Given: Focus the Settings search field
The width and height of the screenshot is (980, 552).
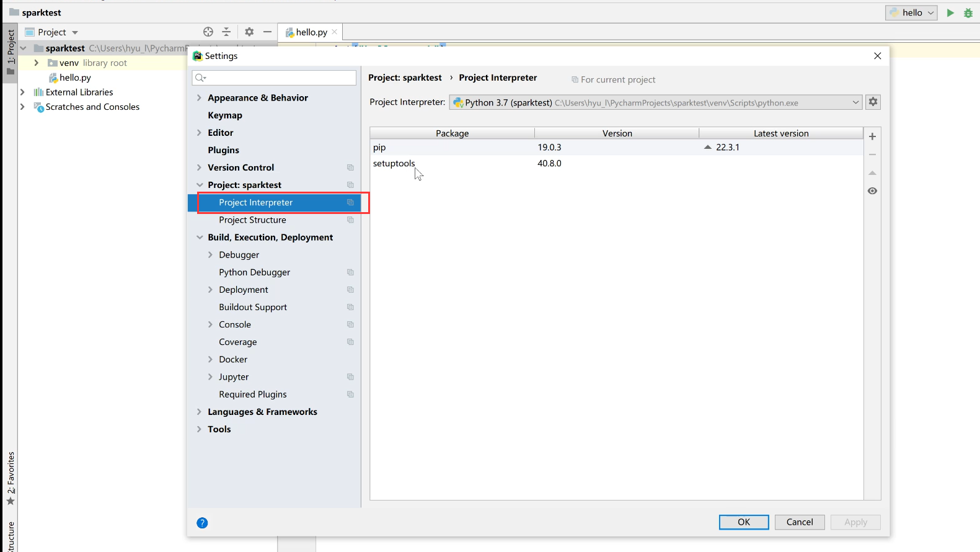Looking at the screenshot, I should (x=274, y=78).
